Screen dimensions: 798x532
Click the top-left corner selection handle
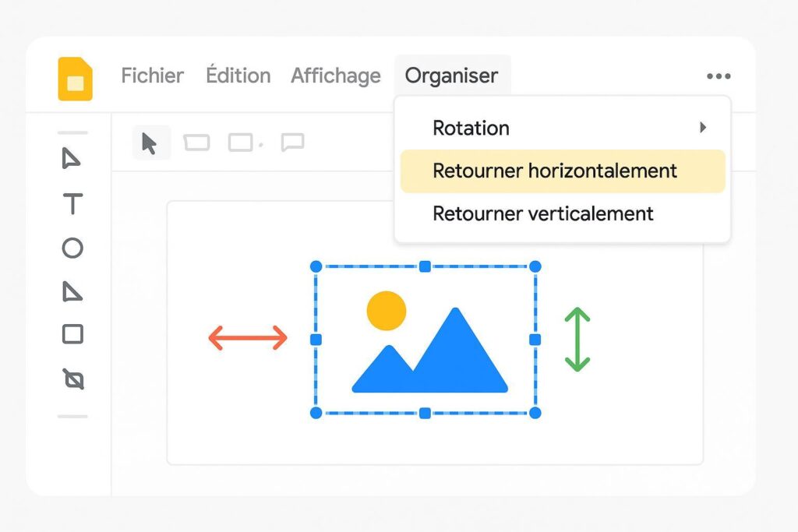(x=316, y=266)
